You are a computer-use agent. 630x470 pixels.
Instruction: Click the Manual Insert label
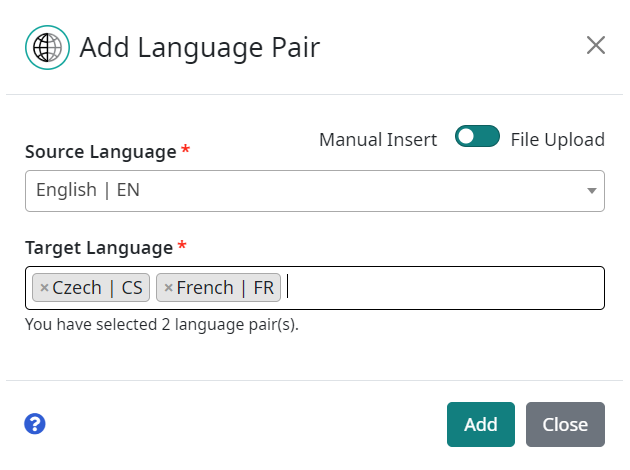tap(378, 140)
